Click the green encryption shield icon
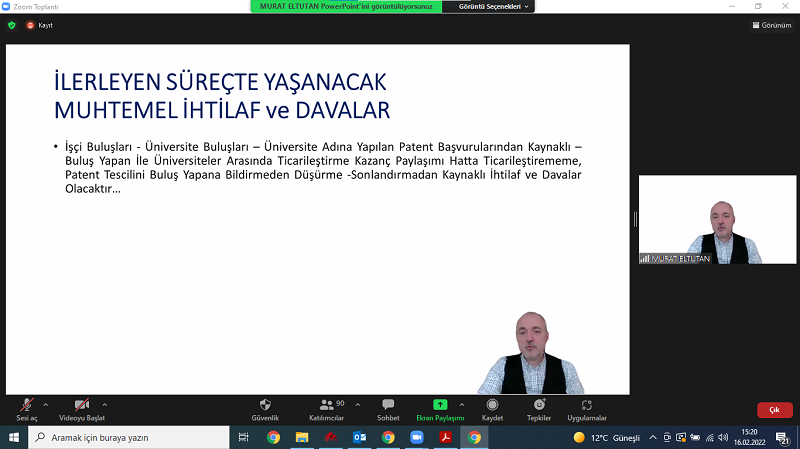 pyautogui.click(x=12, y=25)
